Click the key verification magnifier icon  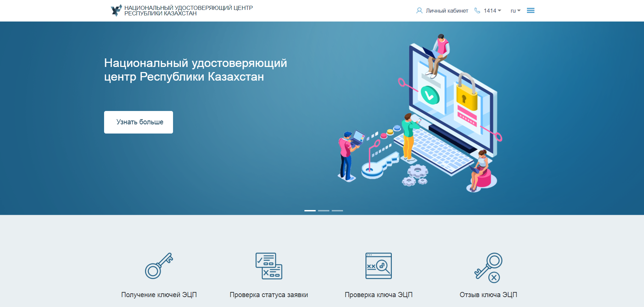[x=378, y=266]
